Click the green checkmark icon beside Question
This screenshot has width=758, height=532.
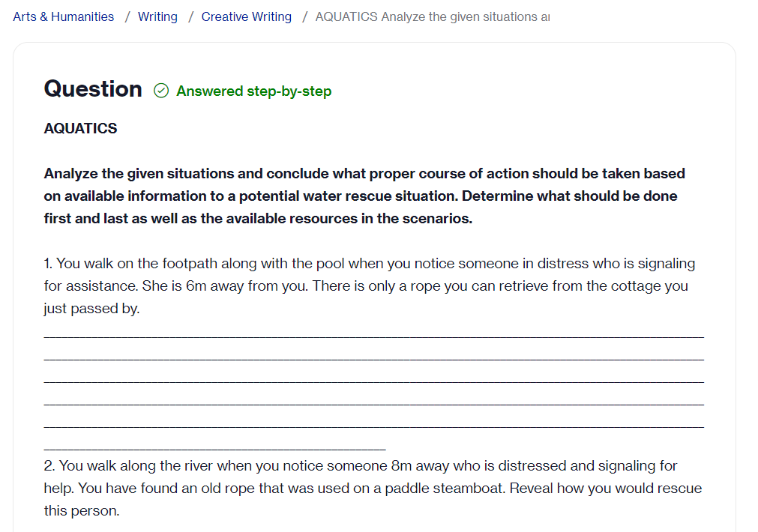161,91
